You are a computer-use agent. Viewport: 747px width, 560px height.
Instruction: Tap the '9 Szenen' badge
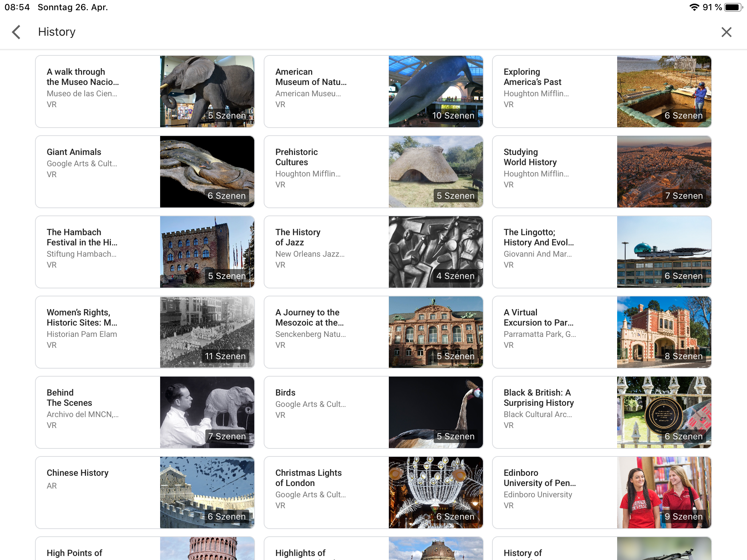coord(684,516)
